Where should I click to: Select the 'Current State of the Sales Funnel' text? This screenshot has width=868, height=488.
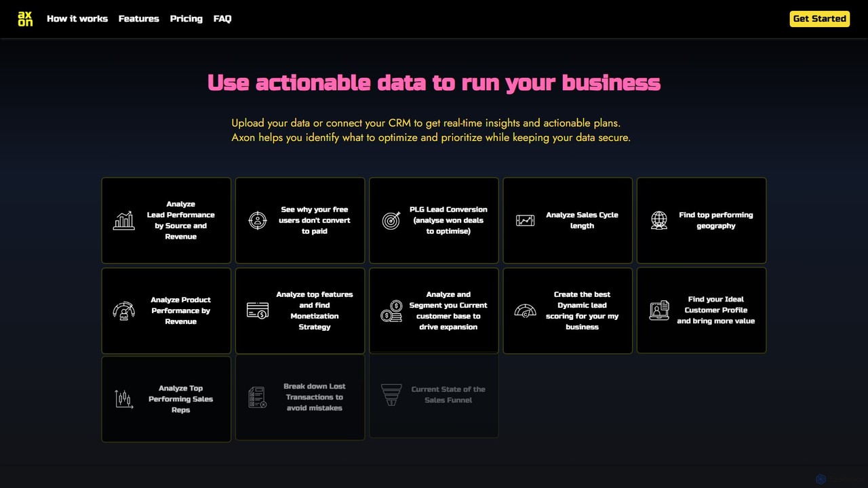[x=448, y=394]
